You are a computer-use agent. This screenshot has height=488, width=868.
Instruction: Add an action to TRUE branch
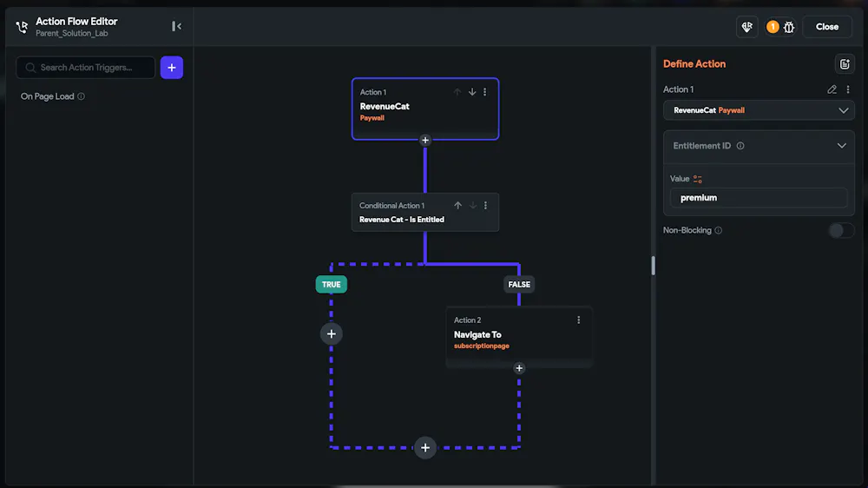(x=331, y=334)
